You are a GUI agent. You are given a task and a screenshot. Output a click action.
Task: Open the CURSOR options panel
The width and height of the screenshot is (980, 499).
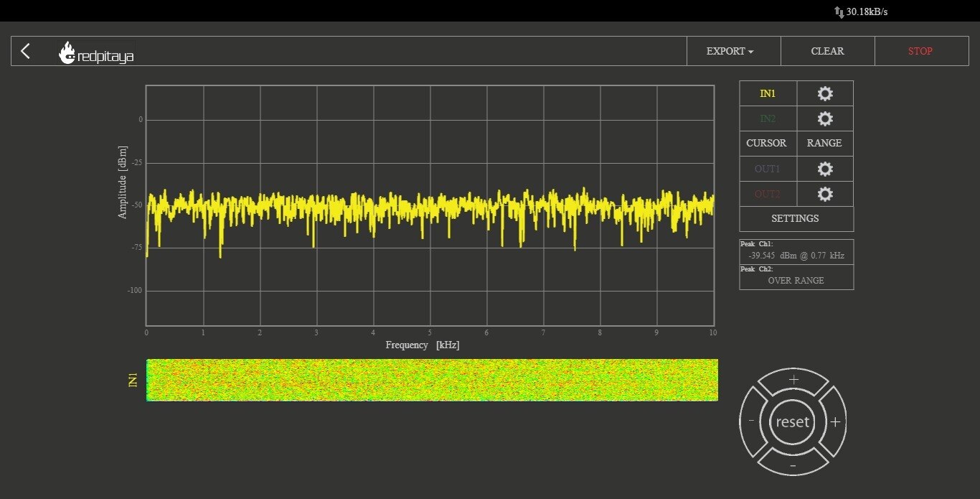pyautogui.click(x=766, y=143)
